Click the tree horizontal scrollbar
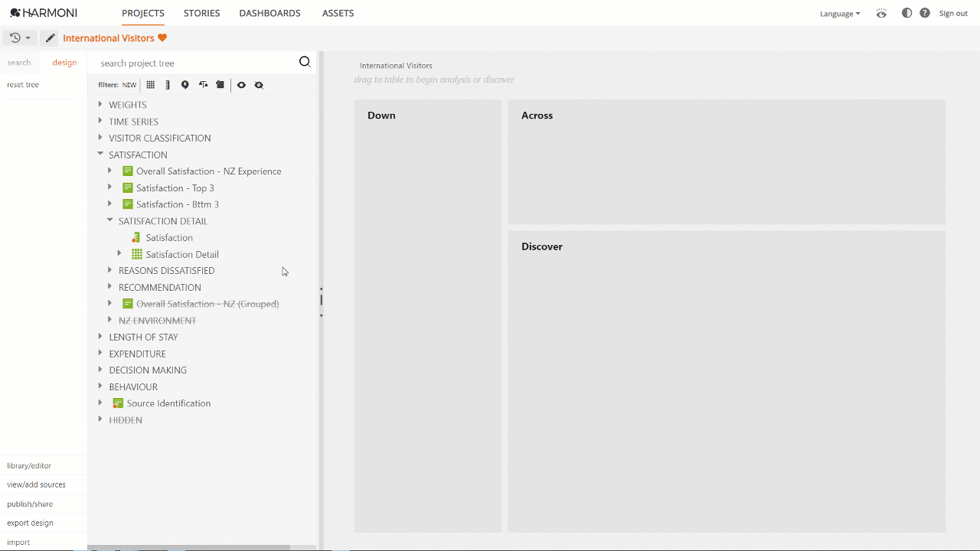 pyautogui.click(x=188, y=547)
